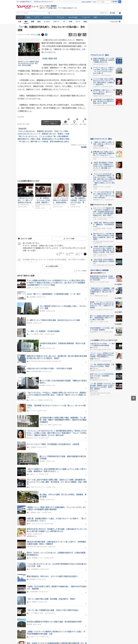Screen dimensions: 138x644
Task: Share the article on Facebook
Action: coord(46,35)
